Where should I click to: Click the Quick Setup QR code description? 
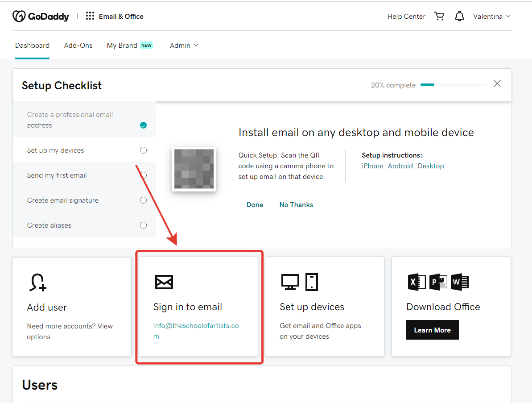[x=286, y=166]
